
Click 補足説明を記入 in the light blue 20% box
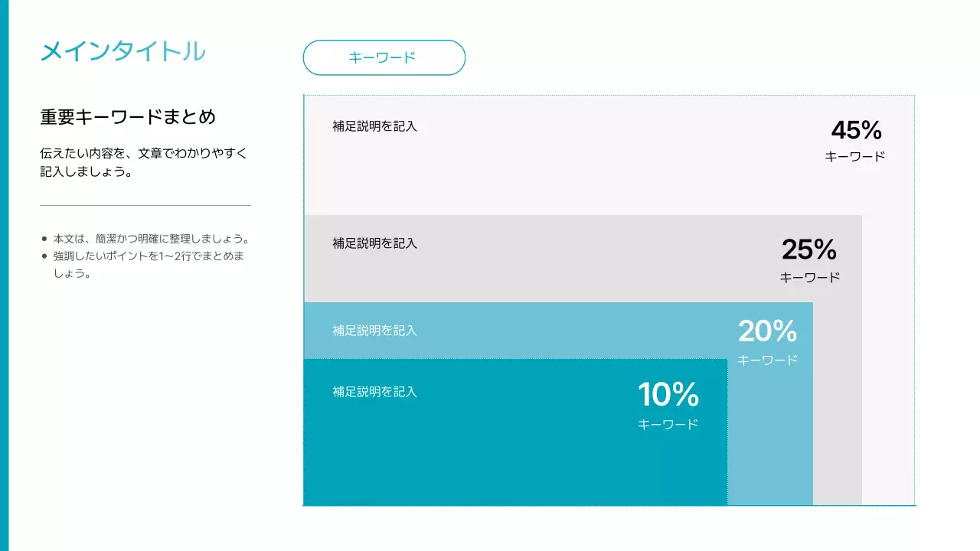(x=374, y=331)
